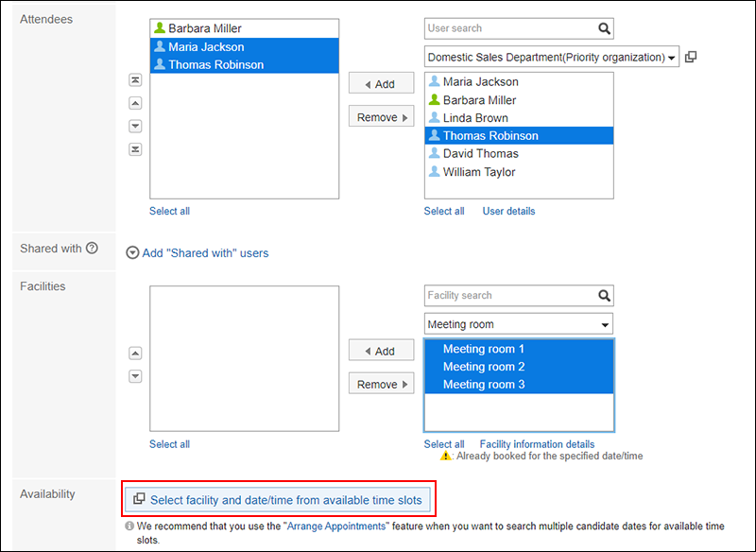Select Meeting room 2 in facility list
The image size is (756, 552).
pos(519,367)
